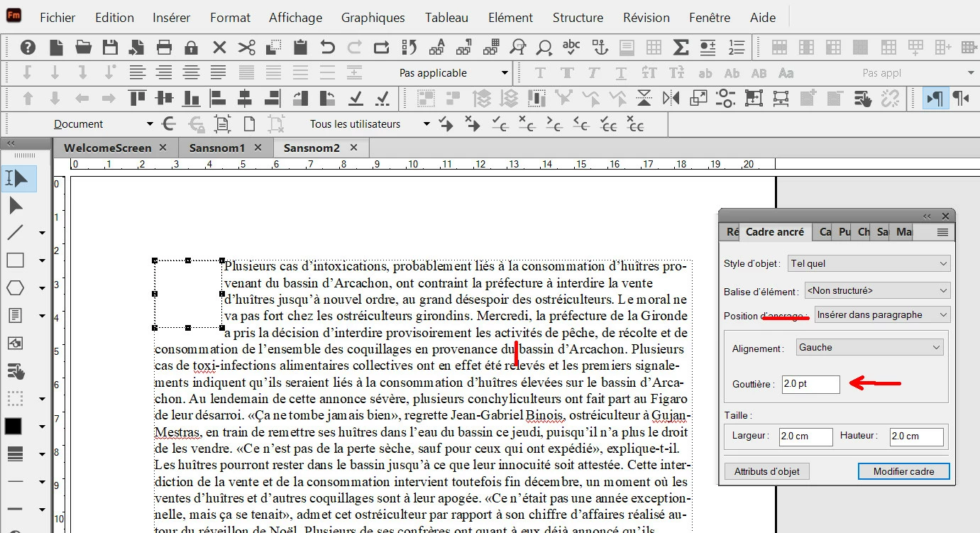The image size is (980, 533).
Task: Expand the rectangle tool options arrow
Action: 42,260
